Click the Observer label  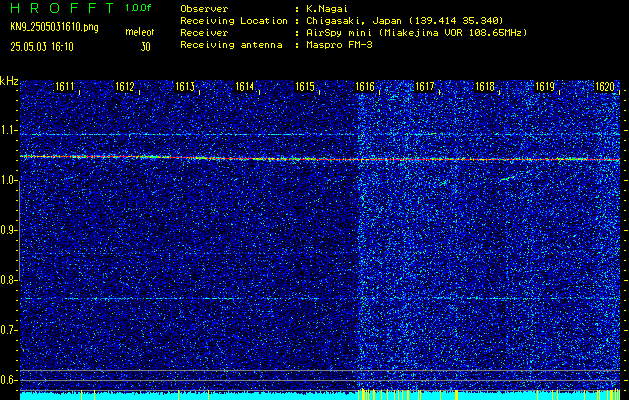pos(204,8)
